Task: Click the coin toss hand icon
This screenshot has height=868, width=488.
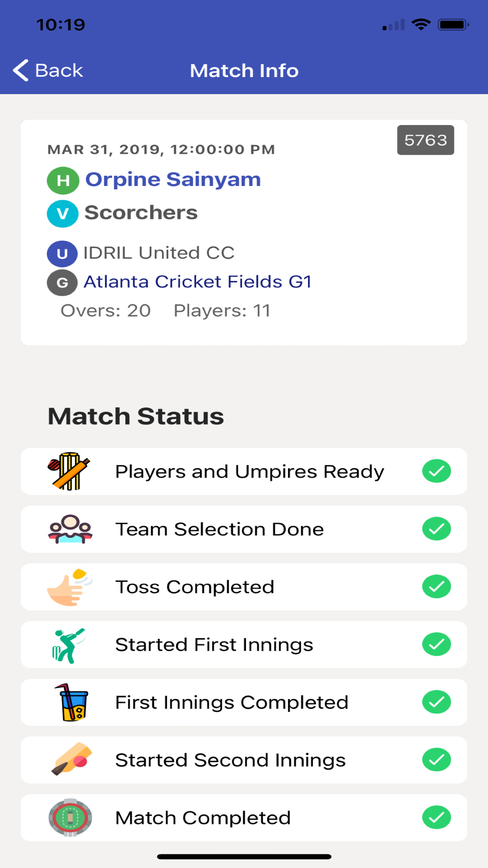Action: pyautogui.click(x=70, y=587)
